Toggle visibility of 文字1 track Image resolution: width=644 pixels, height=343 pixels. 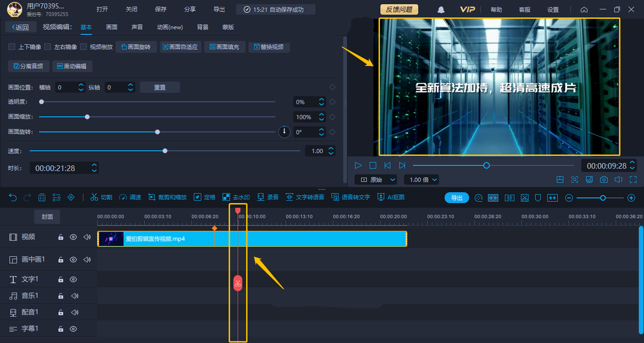coord(74,279)
